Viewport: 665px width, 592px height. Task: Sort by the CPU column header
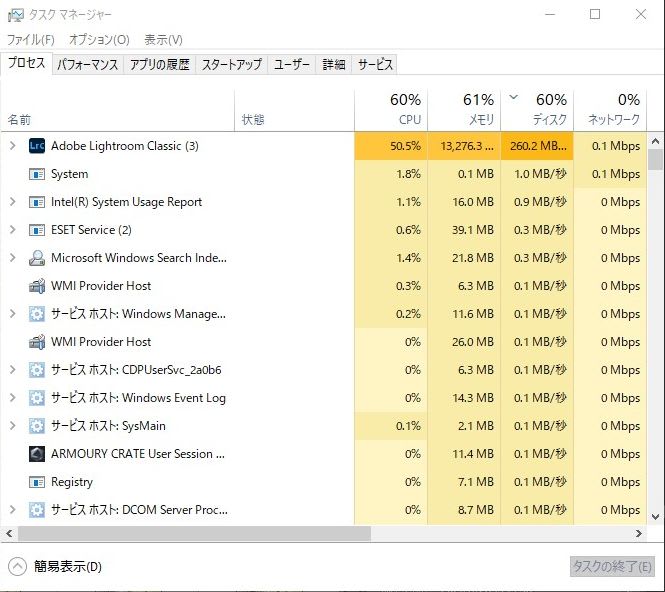pos(391,110)
